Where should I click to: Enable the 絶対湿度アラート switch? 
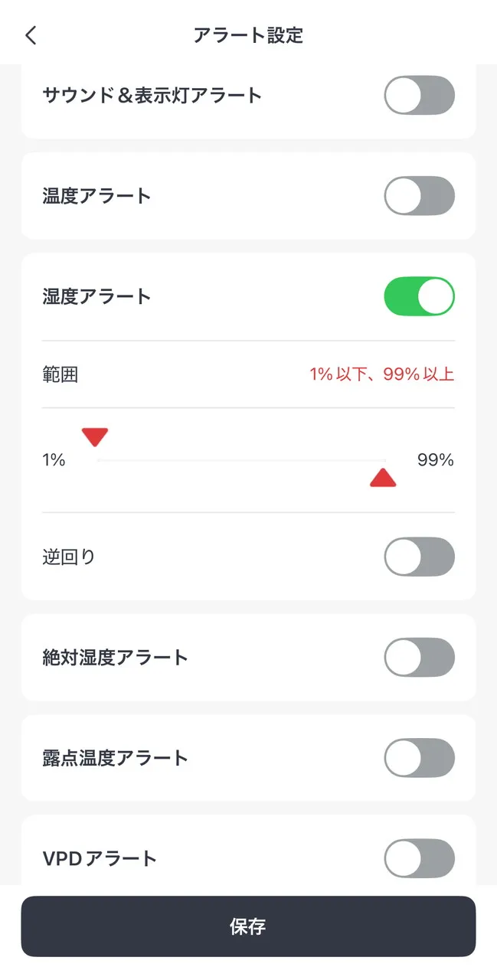pyautogui.click(x=419, y=658)
